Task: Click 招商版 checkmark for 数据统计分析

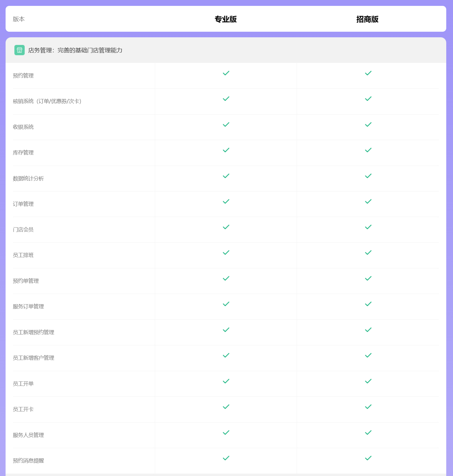Action: 368,176
